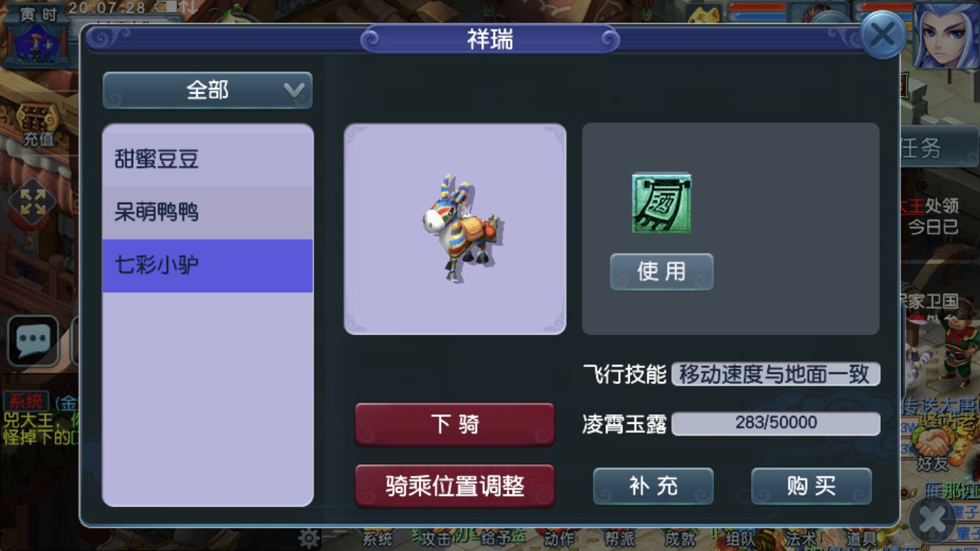Click the 补充 replenish button
The image size is (980, 551).
pos(653,486)
